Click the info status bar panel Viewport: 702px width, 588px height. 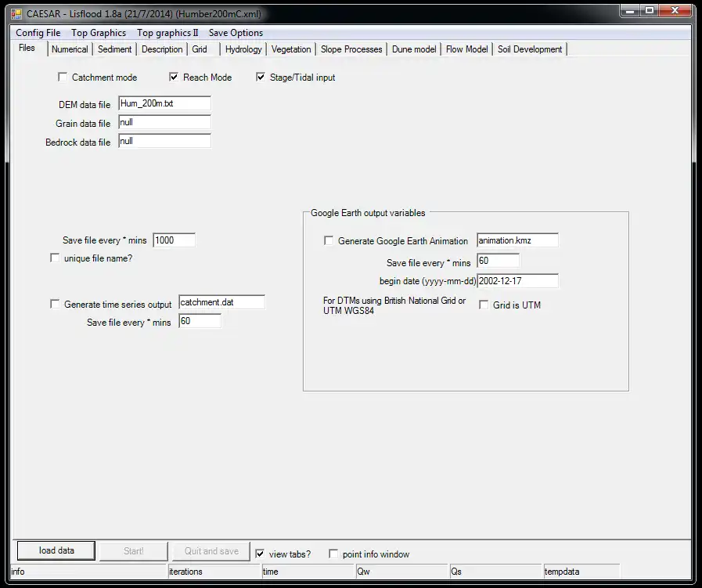click(x=88, y=572)
